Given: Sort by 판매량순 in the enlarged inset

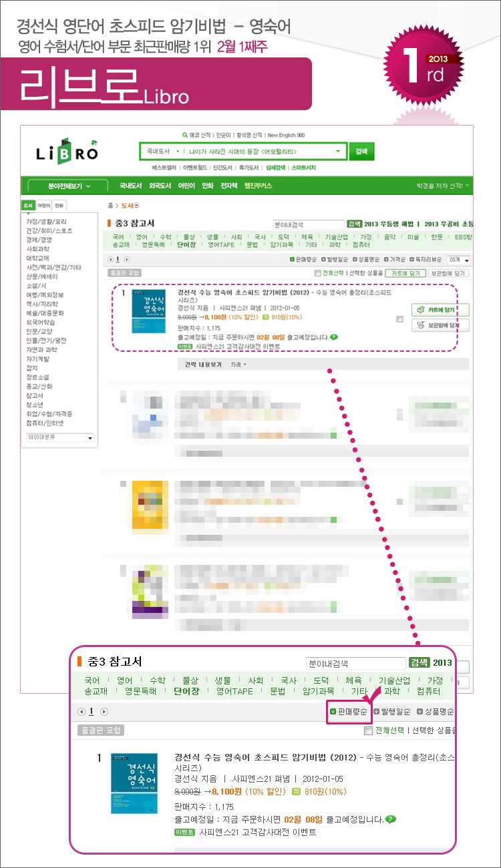Looking at the screenshot, I should coord(349,711).
